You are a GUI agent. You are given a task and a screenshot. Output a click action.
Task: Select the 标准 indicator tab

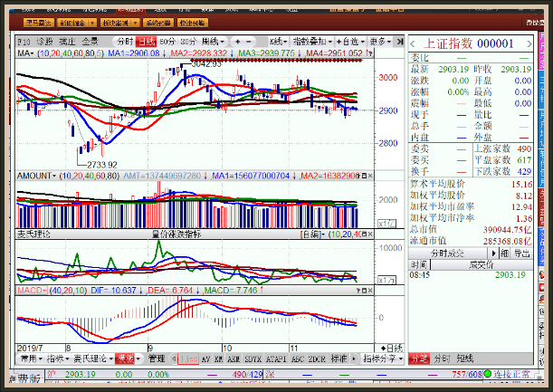click(338, 359)
